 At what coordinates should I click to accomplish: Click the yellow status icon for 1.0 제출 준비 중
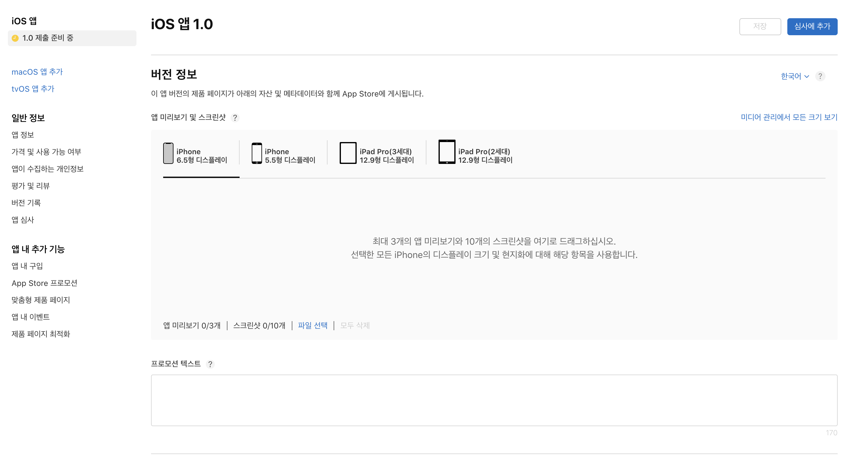click(15, 38)
